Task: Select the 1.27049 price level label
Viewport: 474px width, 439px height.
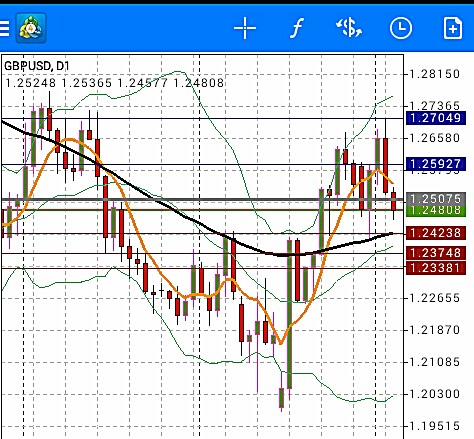Action: (436, 118)
